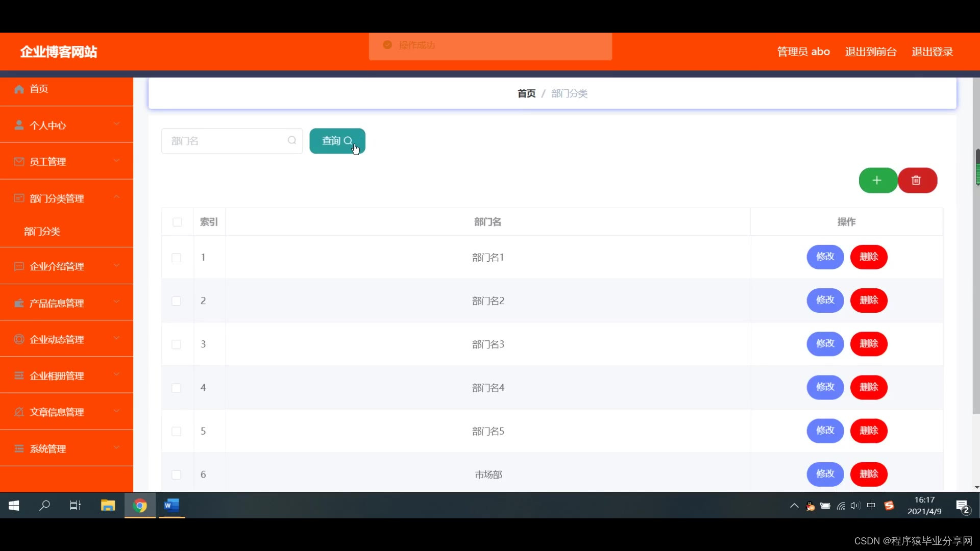Viewport: 980px width, 551px height.
Task: Select 部门分类 submenu item in sidebar
Action: (x=42, y=232)
